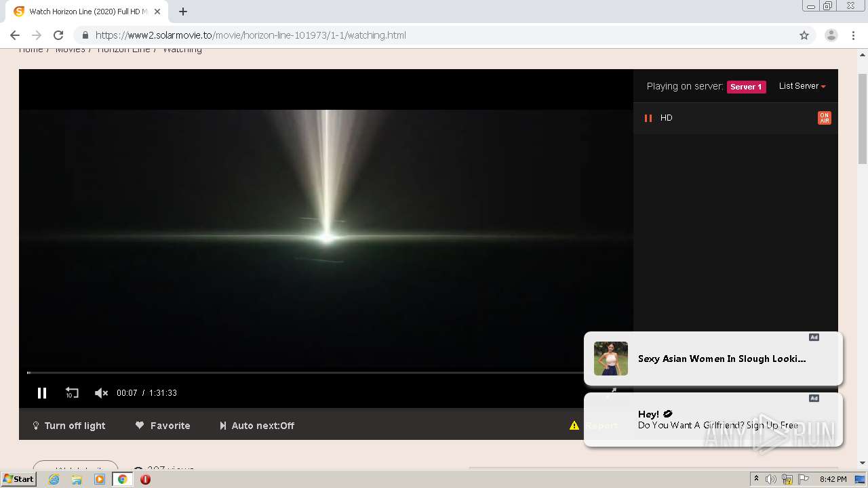Image resolution: width=868 pixels, height=488 pixels.
Task: Launch Internet Explorer from taskbar
Action: 54,479
